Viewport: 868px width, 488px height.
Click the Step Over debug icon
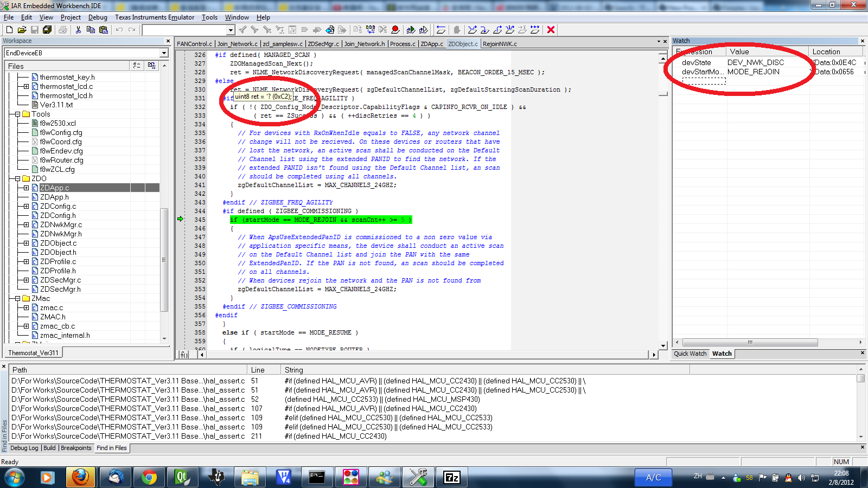pyautogui.click(x=473, y=30)
